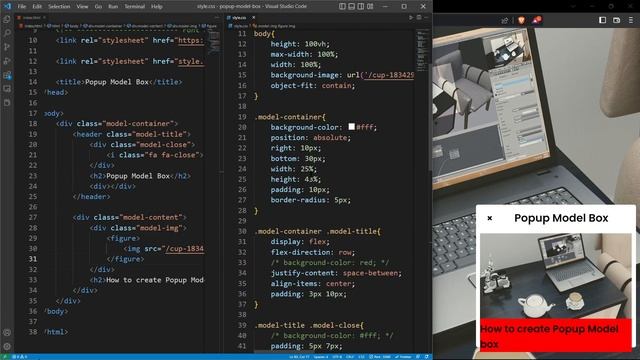Close the style.css tab

pyautogui.click(x=253, y=18)
